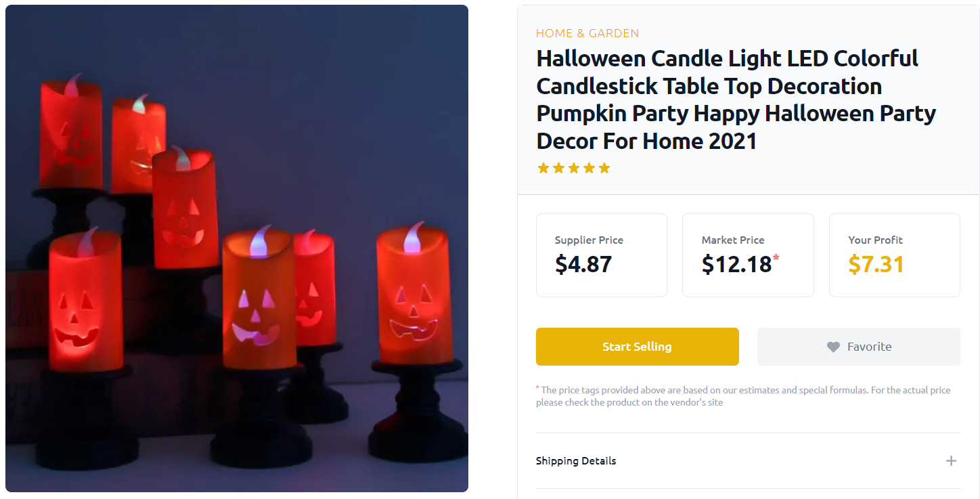This screenshot has height=499, width=980.
Task: Click the price disclaimer footnote text
Action: click(x=744, y=395)
